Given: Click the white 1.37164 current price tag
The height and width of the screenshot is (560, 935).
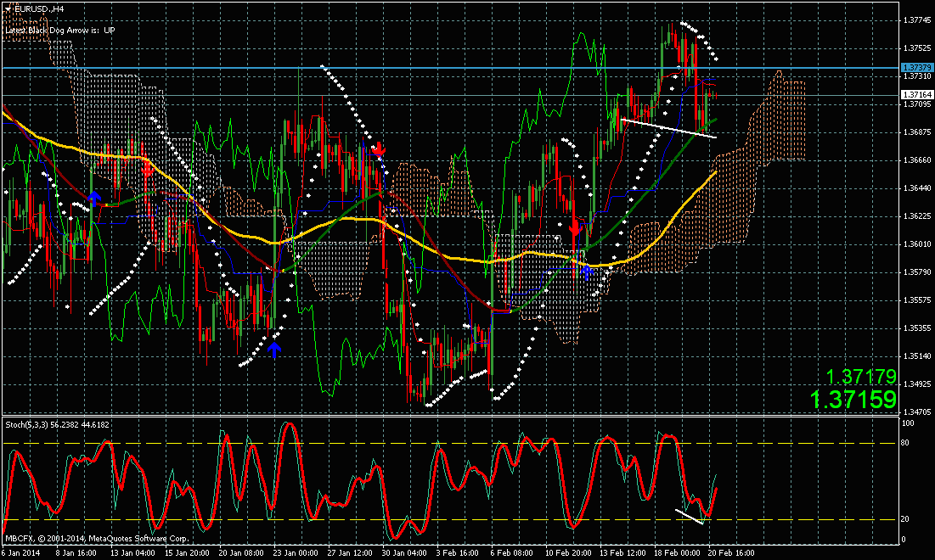Looking at the screenshot, I should click(916, 95).
